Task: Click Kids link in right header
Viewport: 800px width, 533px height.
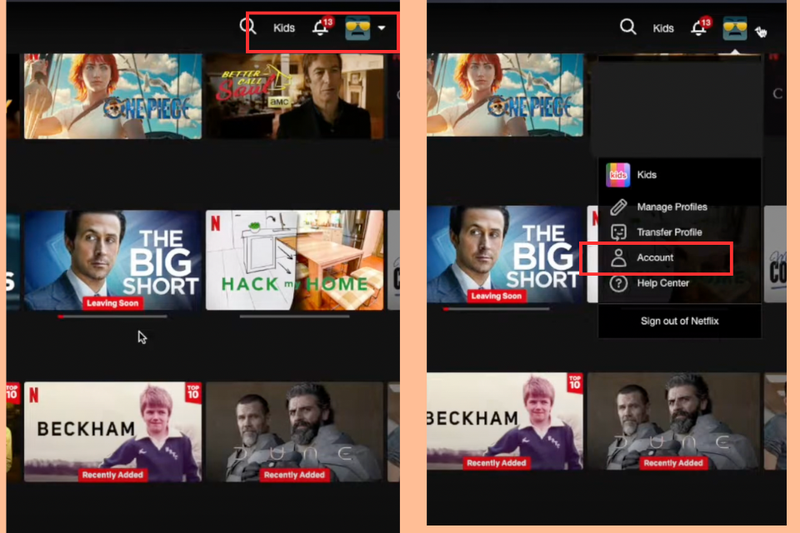Action: (x=663, y=29)
